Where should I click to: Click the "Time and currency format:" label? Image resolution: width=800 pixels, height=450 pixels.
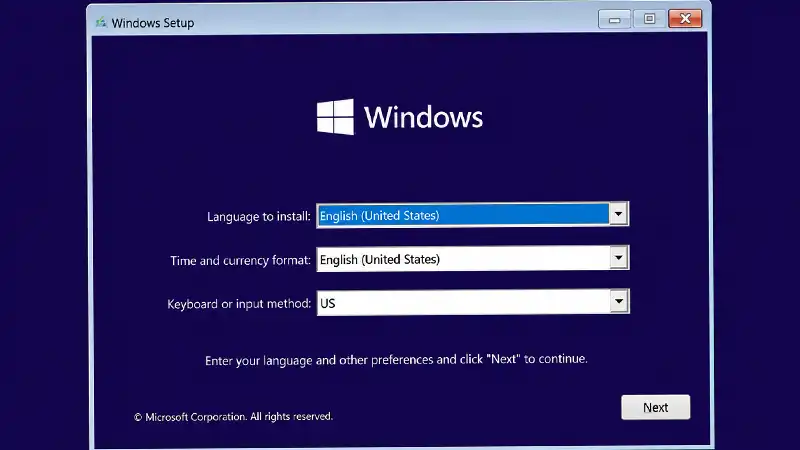(x=240, y=260)
